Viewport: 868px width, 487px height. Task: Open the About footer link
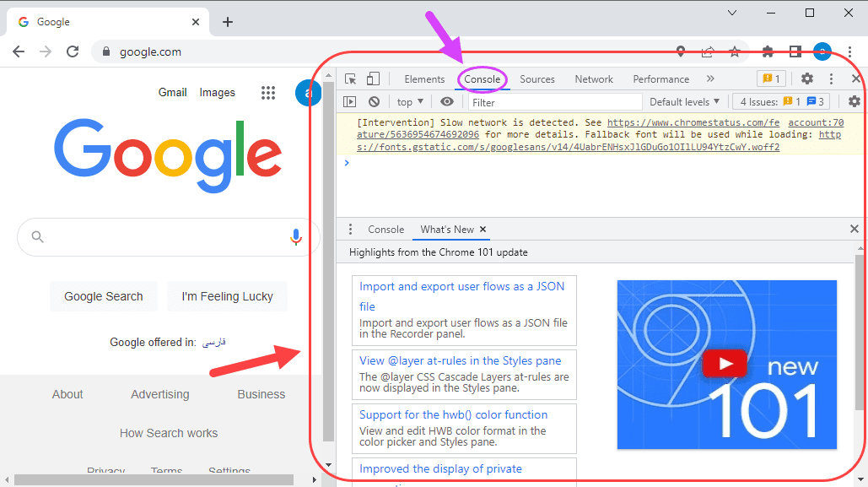point(67,394)
